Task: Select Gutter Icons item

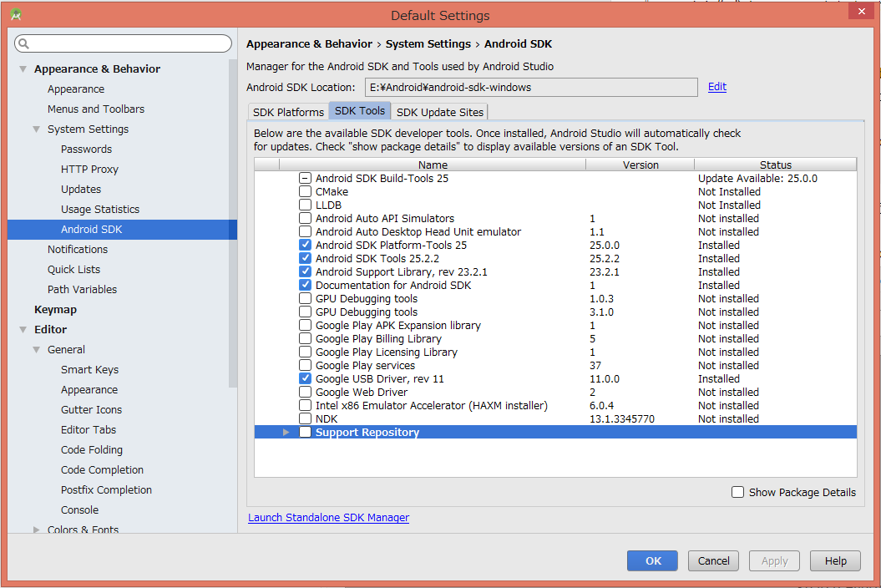Action: point(92,410)
